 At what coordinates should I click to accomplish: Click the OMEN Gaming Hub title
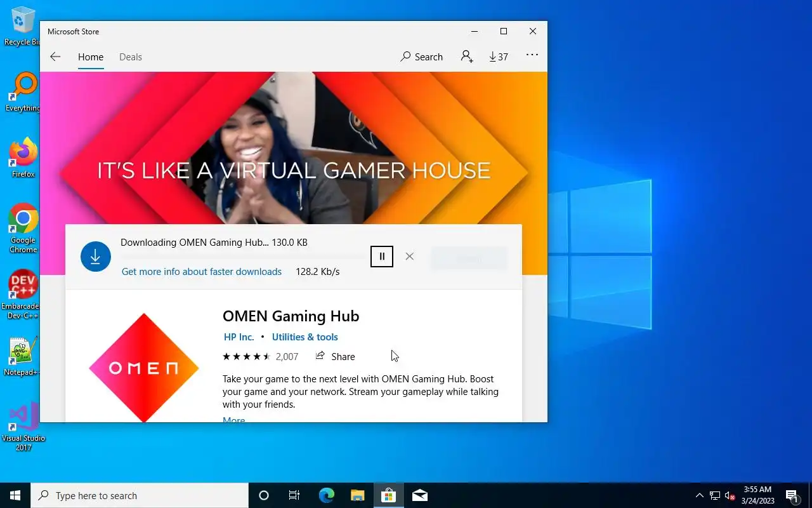(291, 316)
